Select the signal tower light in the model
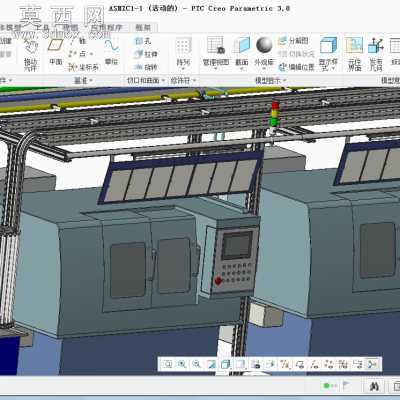This screenshot has height=400, width=400. click(x=274, y=117)
